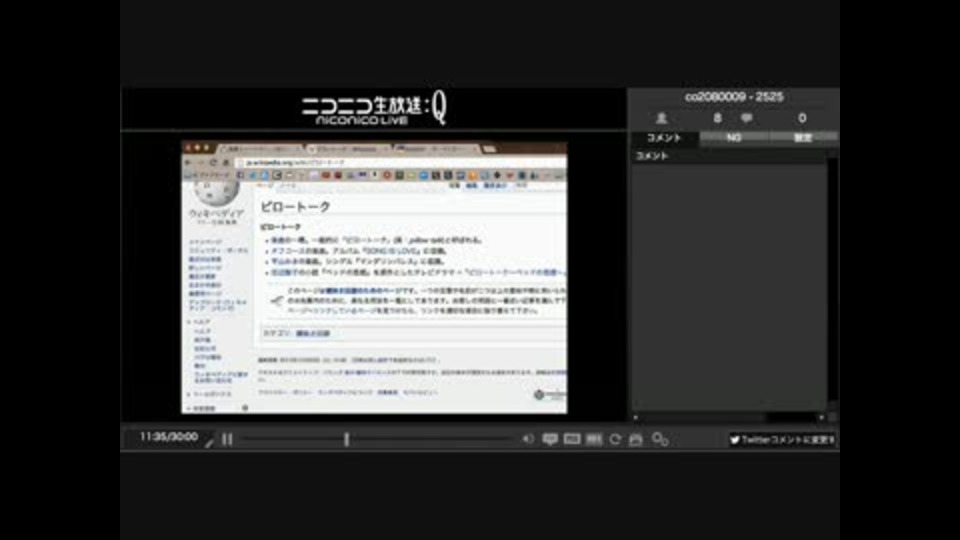Click the comment count bubble icon in the side panel
The image size is (960, 540).
coord(746,118)
